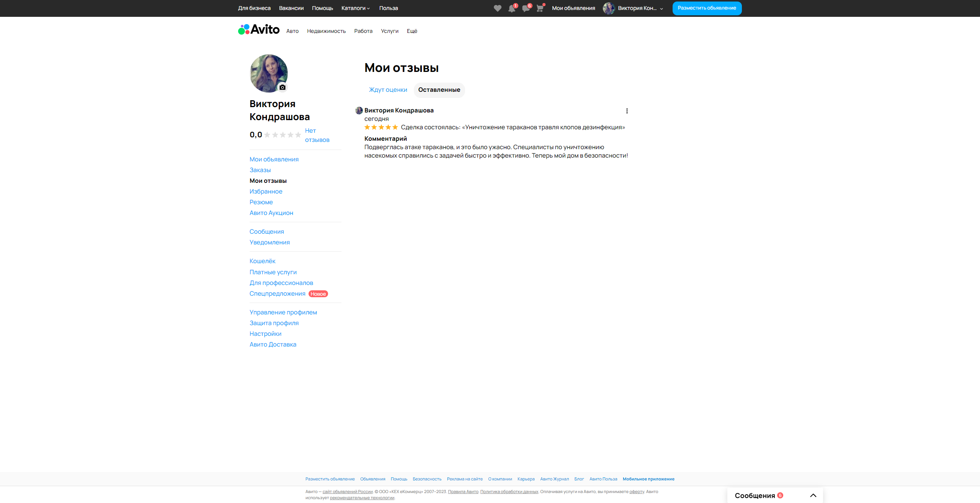The width and height of the screenshot is (980, 503).
Task: Expand the Сообщения chat panel chevron
Action: [813, 495]
